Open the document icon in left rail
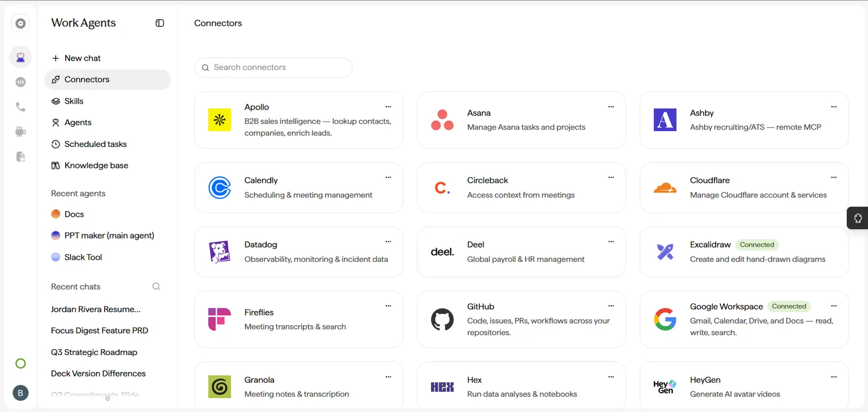 coord(21,157)
